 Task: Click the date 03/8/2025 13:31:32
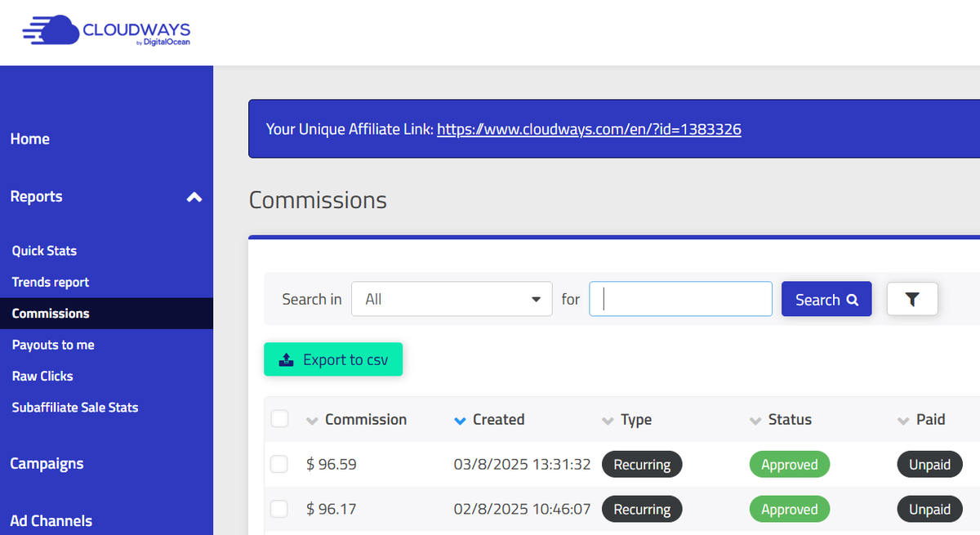(523, 465)
